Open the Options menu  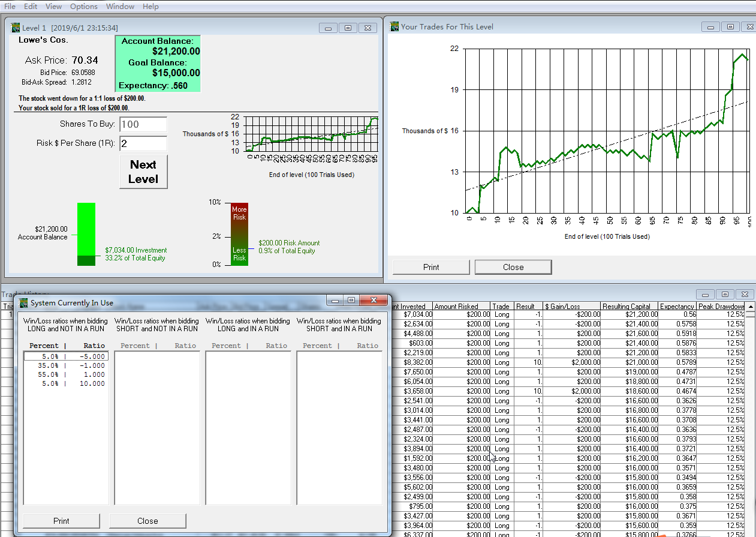[84, 6]
